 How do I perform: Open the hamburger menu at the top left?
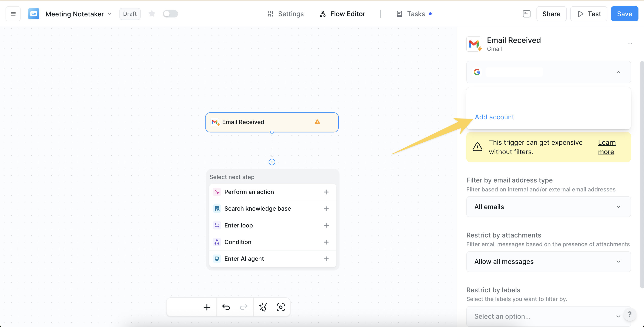pos(13,14)
